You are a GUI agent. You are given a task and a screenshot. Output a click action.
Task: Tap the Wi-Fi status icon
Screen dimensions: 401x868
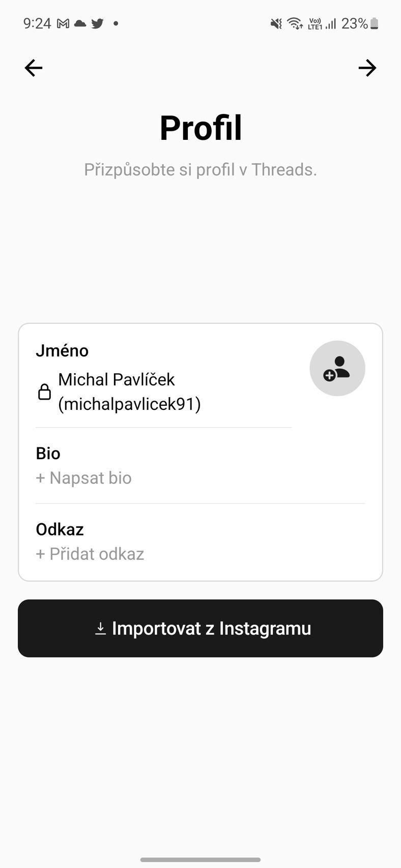tap(295, 23)
